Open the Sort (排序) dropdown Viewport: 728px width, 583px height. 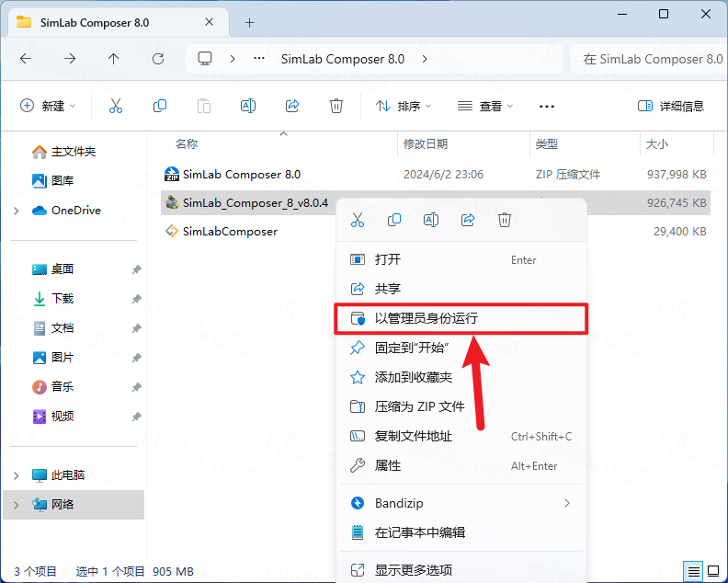(x=403, y=106)
